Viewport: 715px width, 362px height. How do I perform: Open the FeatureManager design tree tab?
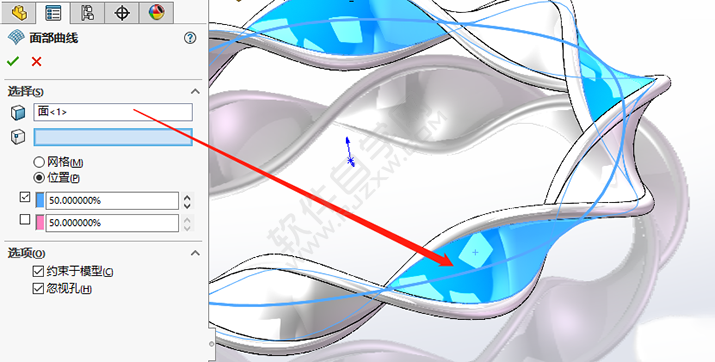18,13
